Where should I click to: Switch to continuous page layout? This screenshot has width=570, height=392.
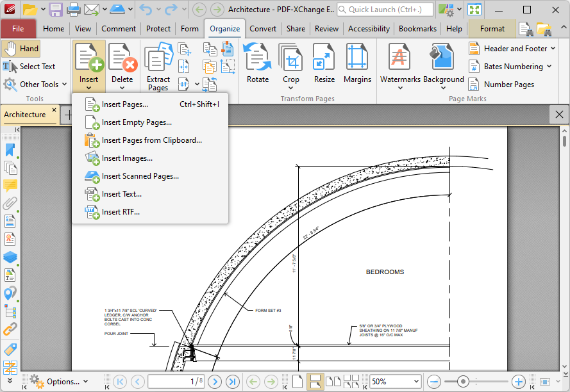315,382
